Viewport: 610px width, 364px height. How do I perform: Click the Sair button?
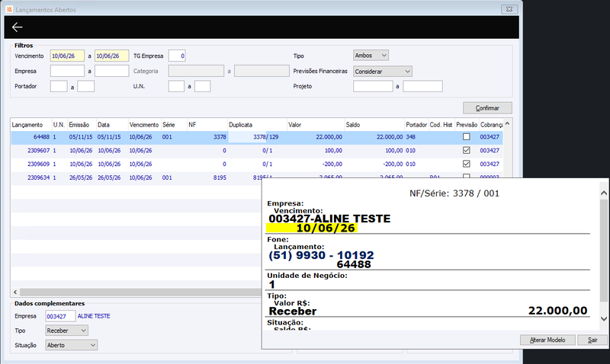pyautogui.click(x=592, y=340)
